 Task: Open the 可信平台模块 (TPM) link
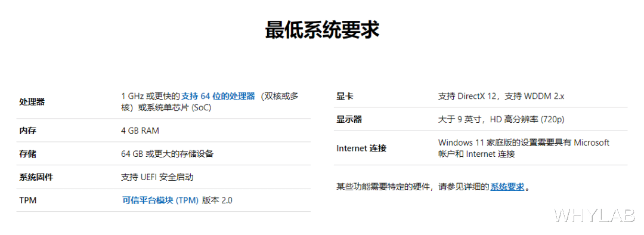(x=160, y=200)
